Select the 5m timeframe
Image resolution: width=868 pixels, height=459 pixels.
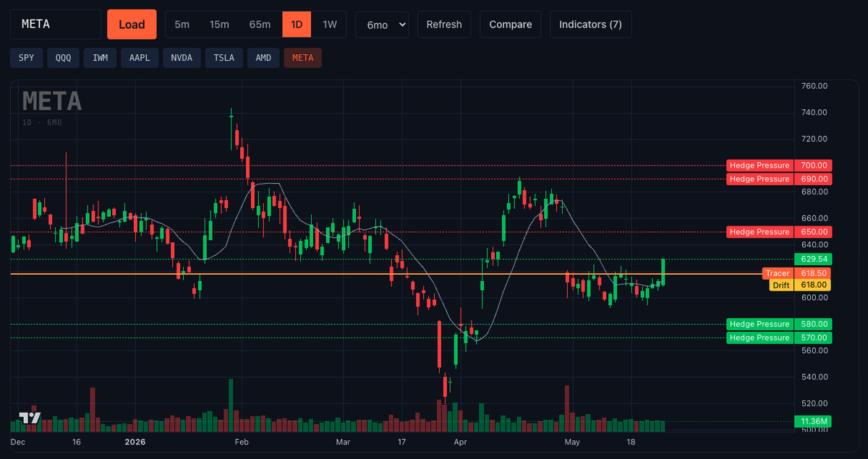click(x=182, y=24)
